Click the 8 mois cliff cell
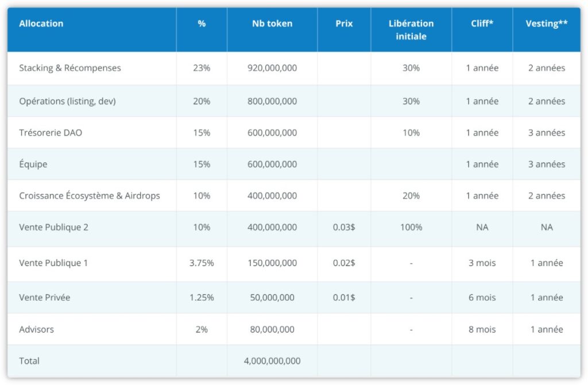 coord(482,329)
